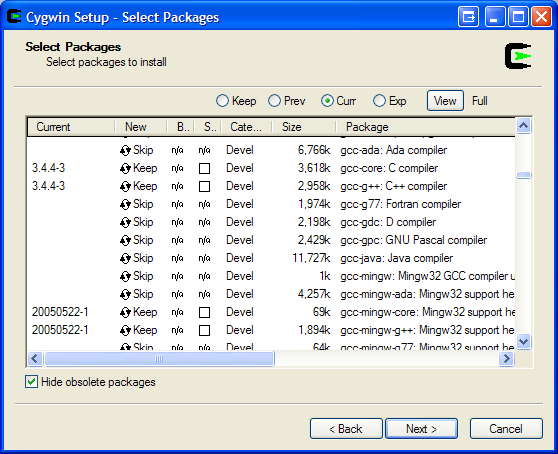The height and width of the screenshot is (454, 558).
Task: Click size 6,766k in the gcc-ada row
Action: point(314,150)
